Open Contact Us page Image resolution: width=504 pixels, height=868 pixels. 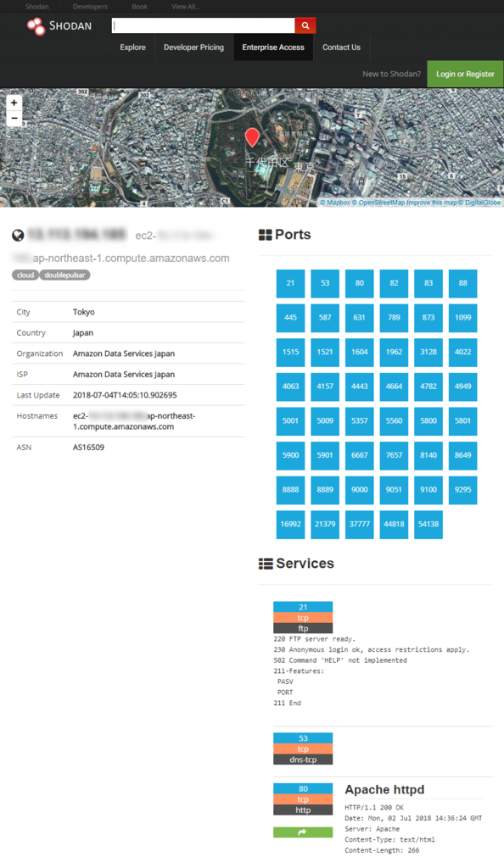pos(341,47)
